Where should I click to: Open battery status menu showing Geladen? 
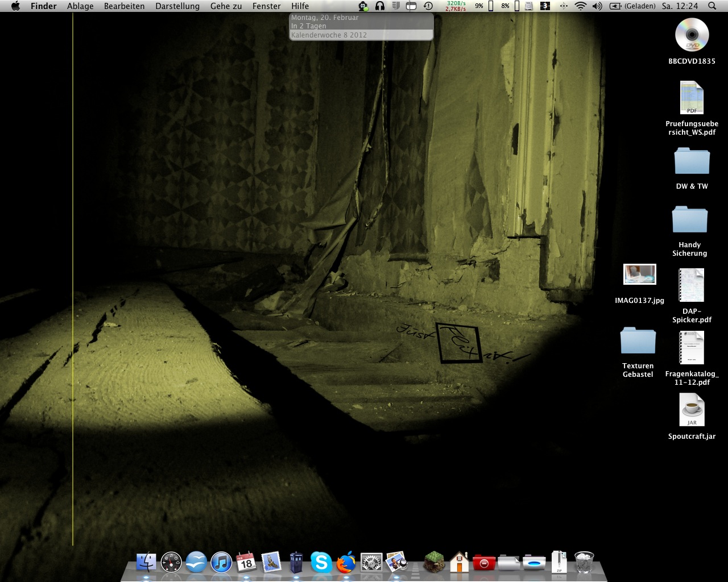point(632,6)
